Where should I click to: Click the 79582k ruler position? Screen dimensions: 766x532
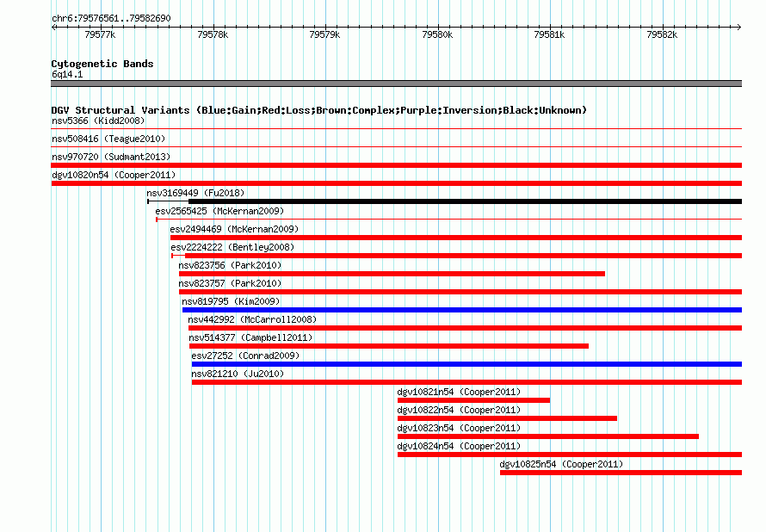click(x=662, y=34)
